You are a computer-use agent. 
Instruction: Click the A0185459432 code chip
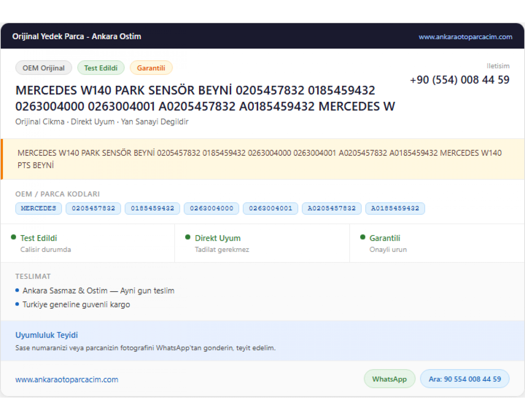(x=395, y=208)
